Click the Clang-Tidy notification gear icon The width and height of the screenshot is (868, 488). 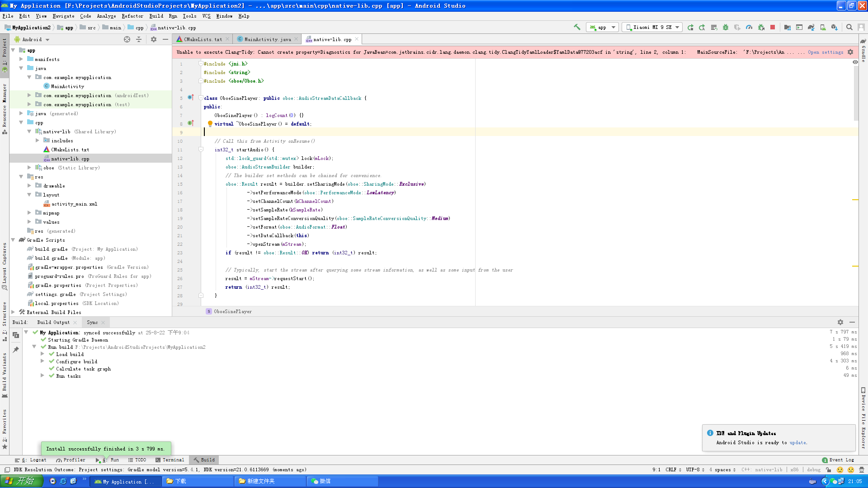click(x=850, y=52)
